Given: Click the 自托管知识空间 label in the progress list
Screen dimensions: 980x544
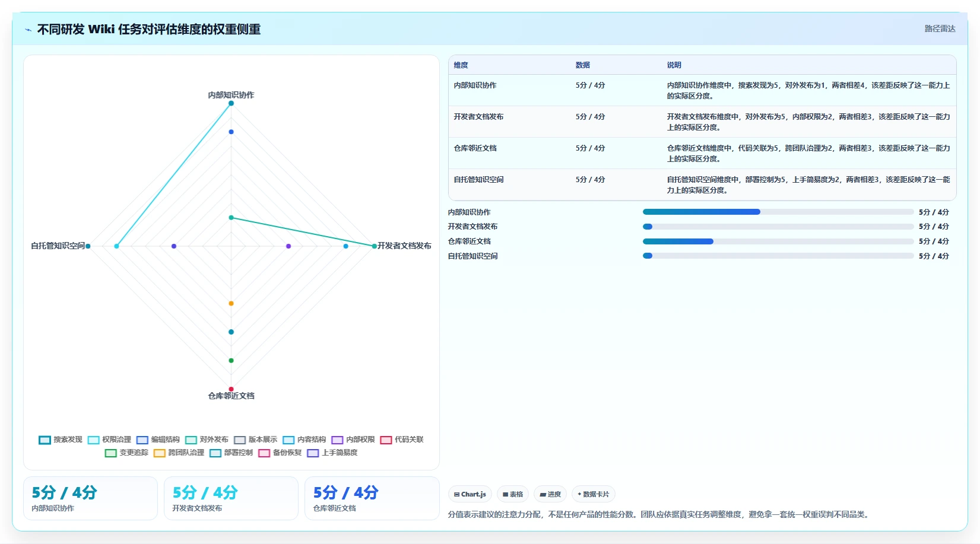Looking at the screenshot, I should (x=472, y=256).
